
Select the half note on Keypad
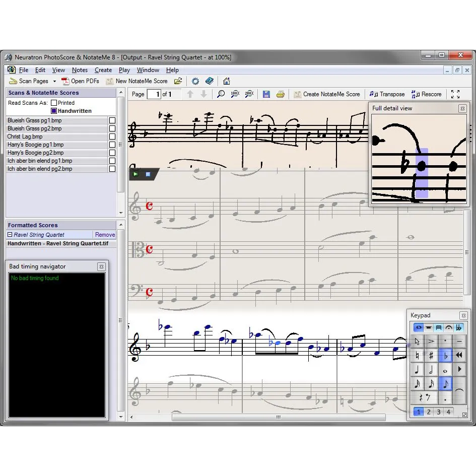(431, 370)
